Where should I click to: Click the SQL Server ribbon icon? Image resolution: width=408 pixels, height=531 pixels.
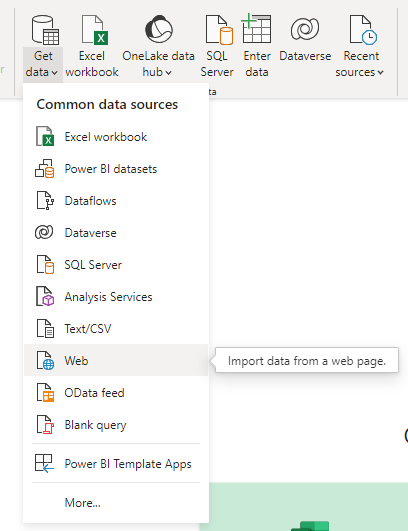coord(219,30)
